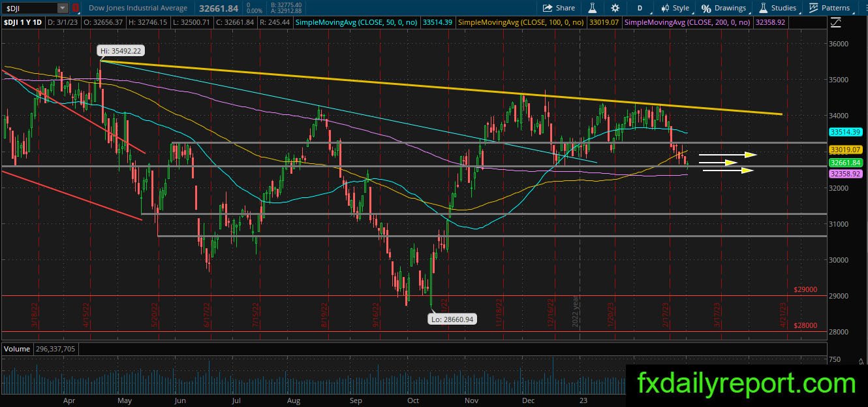Click the 3/17/23 expiration date marker
Viewport: 868px width, 407px height.
(718, 315)
